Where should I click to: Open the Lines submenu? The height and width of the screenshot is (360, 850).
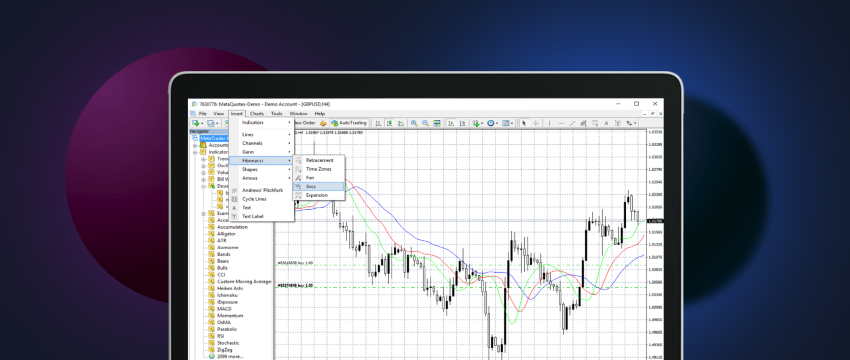pyautogui.click(x=262, y=134)
